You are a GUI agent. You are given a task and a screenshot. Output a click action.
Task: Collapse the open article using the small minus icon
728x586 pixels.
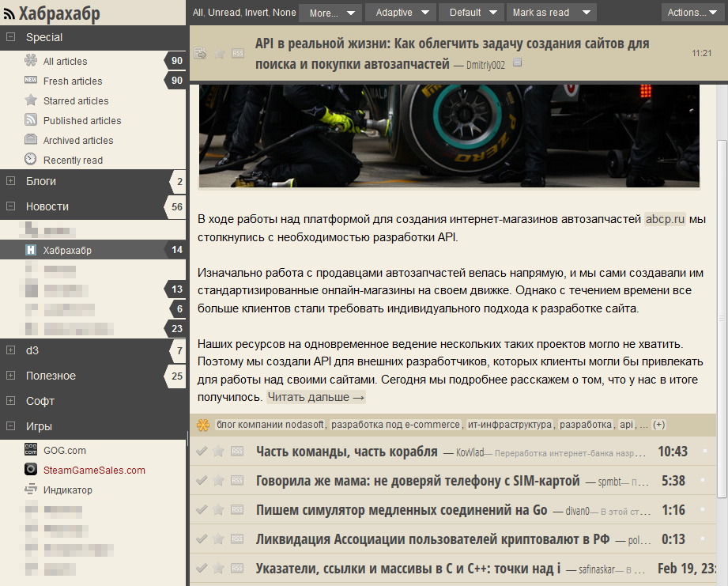(518, 62)
